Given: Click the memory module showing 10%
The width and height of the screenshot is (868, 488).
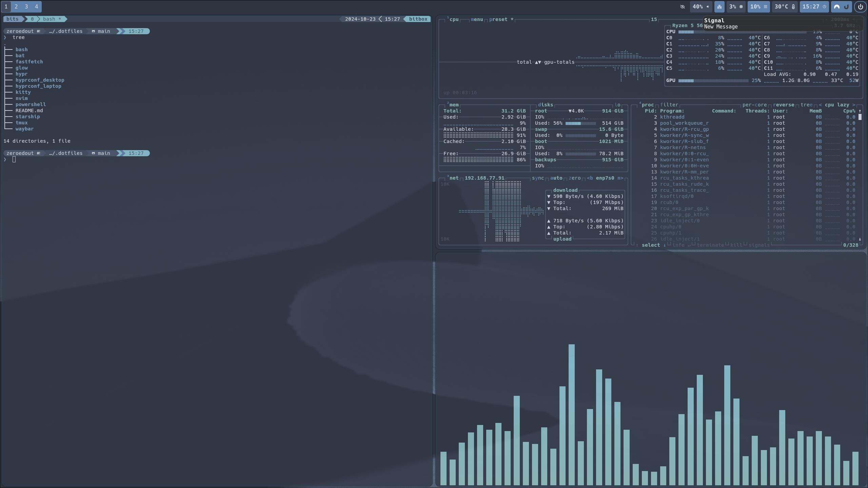Looking at the screenshot, I should point(758,6).
